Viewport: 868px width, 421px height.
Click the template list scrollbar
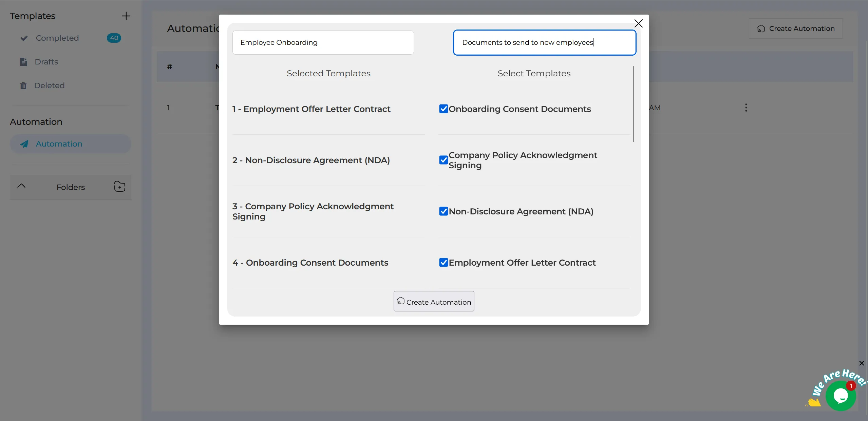[633, 104]
